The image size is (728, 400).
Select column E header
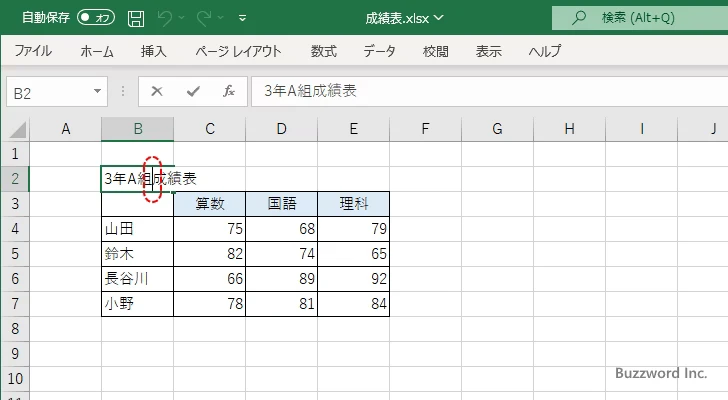coord(354,129)
